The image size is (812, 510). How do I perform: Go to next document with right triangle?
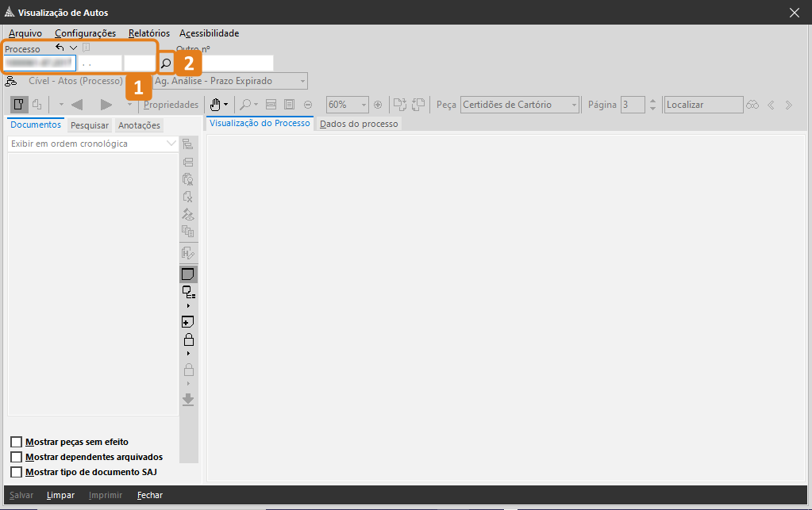[106, 105]
